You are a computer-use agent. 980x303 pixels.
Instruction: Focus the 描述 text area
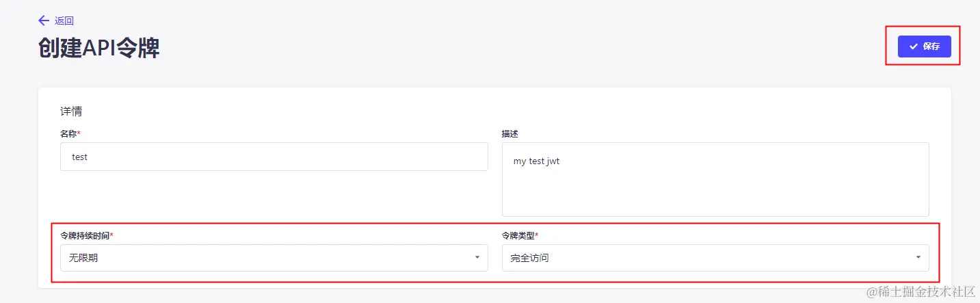tap(715, 179)
